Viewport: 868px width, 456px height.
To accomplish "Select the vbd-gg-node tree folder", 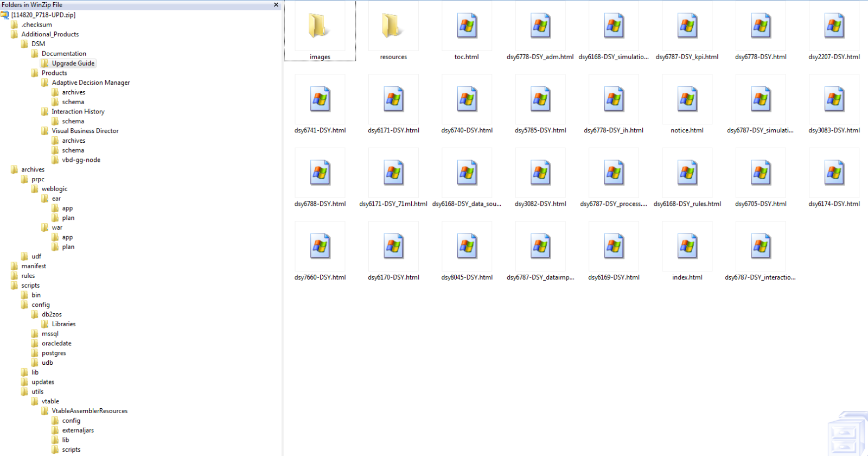I will tap(81, 160).
